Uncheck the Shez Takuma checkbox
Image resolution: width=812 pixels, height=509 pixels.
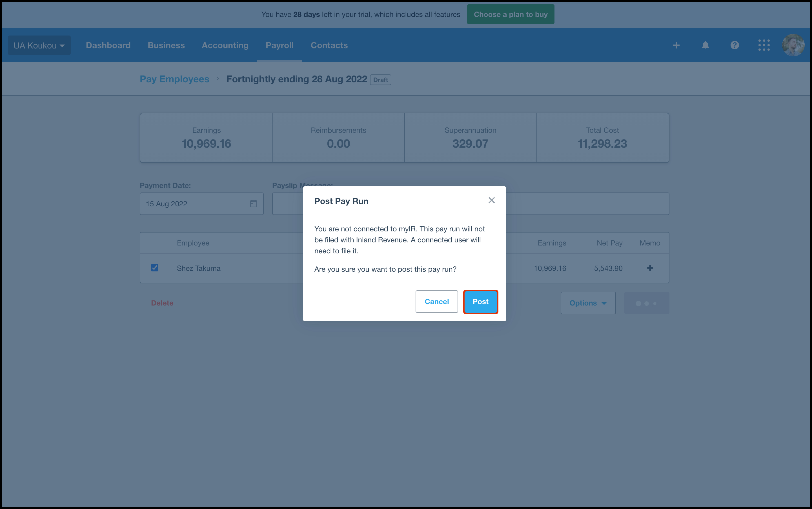[x=154, y=268]
